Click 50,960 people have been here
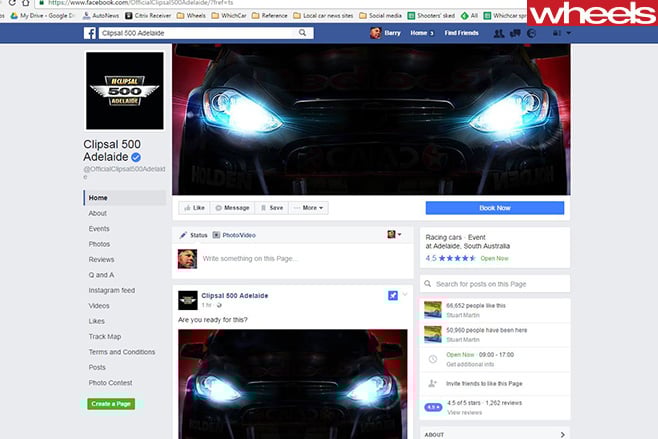 (x=486, y=330)
